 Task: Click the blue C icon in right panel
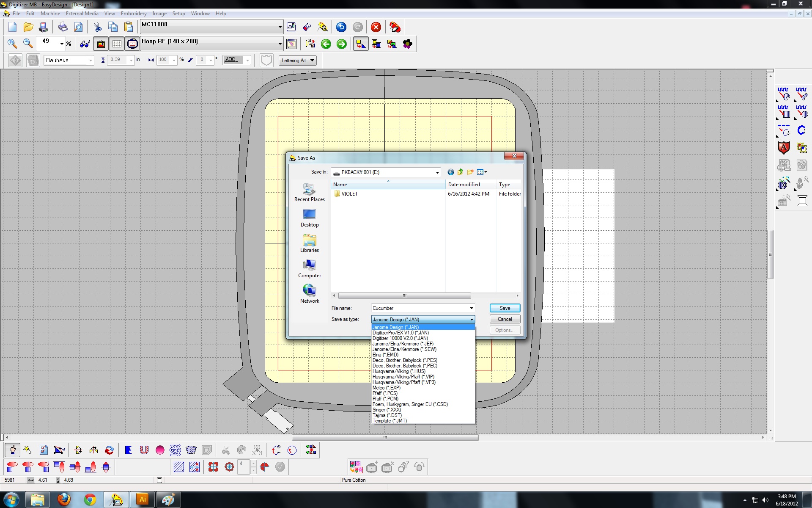coord(801,130)
